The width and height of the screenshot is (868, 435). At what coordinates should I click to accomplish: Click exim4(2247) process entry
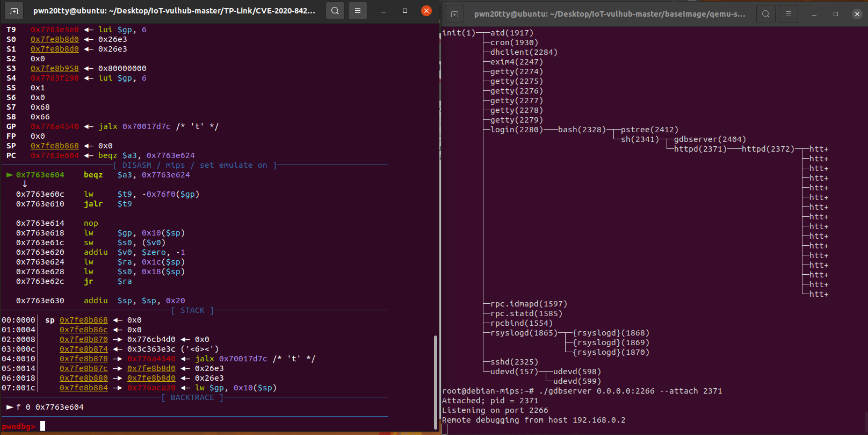click(x=517, y=62)
